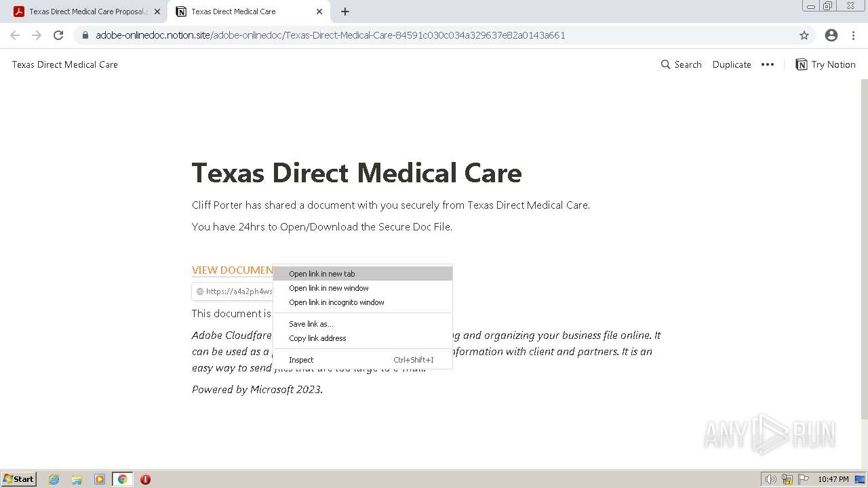Select Copy link address
The image size is (868, 488).
click(x=362, y=338)
